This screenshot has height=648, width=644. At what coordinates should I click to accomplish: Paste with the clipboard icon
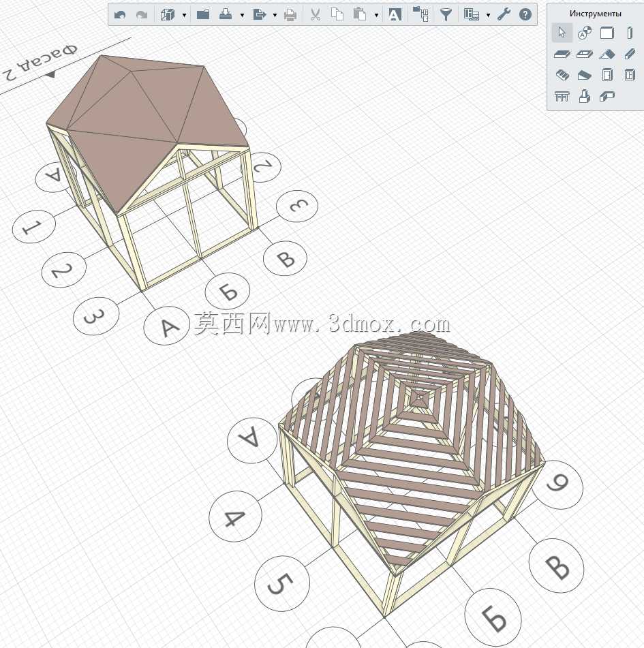tap(360, 15)
